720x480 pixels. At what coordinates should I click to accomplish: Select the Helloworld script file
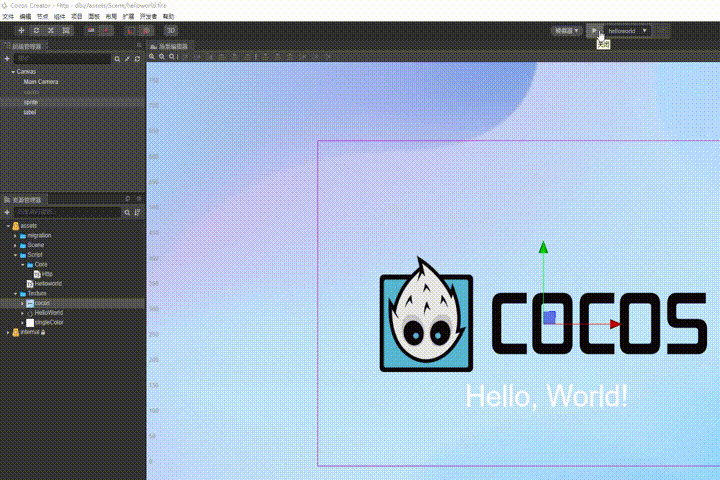click(44, 284)
